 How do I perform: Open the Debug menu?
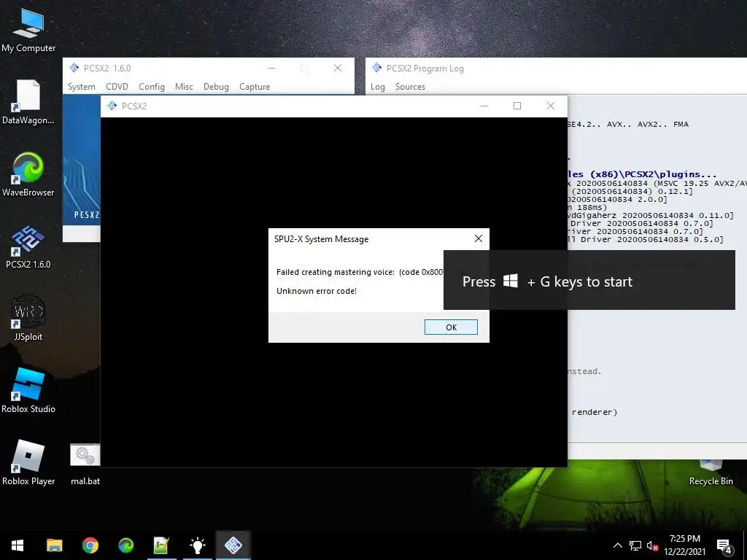click(216, 87)
